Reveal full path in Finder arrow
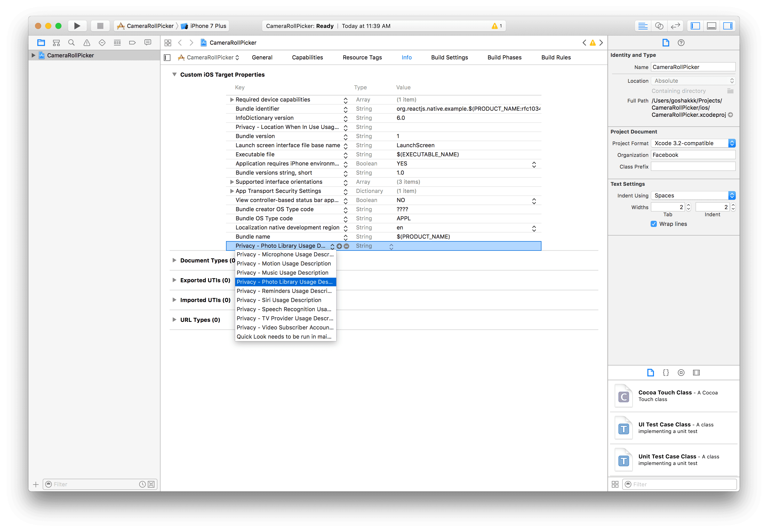The image size is (768, 532). (x=730, y=115)
